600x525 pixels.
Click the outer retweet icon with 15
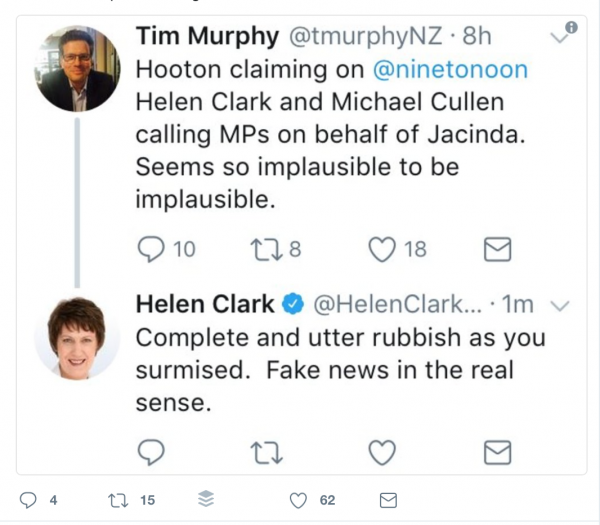coord(117,500)
